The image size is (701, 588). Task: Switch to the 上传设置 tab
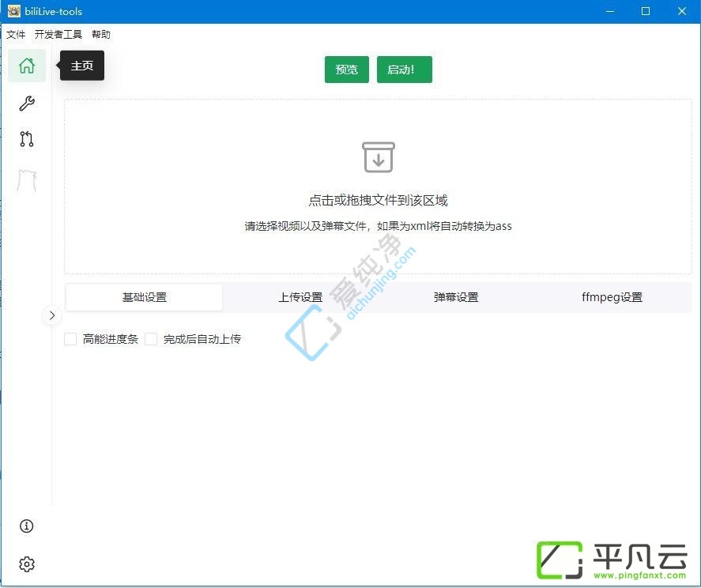coord(300,297)
